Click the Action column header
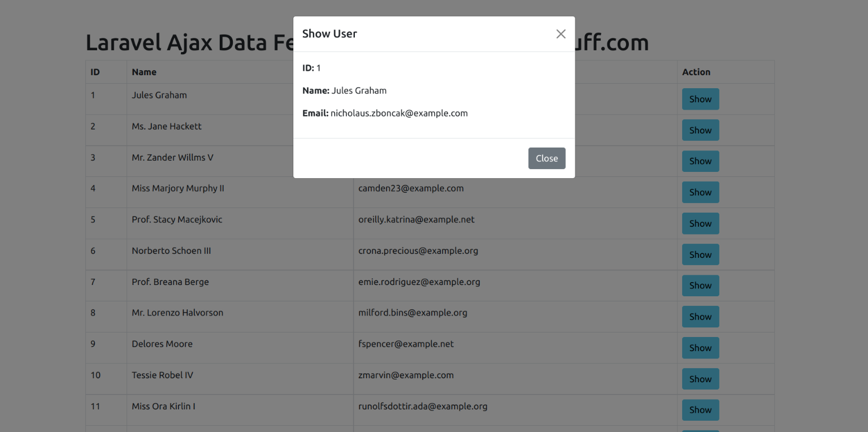Viewport: 868px width, 432px height. (696, 72)
